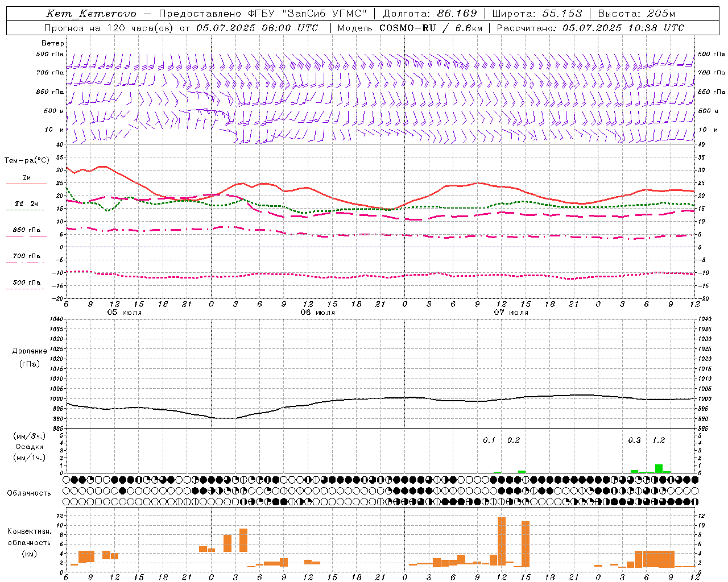Click the Модель COSMO-RU / 6.6км label

[x=409, y=28]
